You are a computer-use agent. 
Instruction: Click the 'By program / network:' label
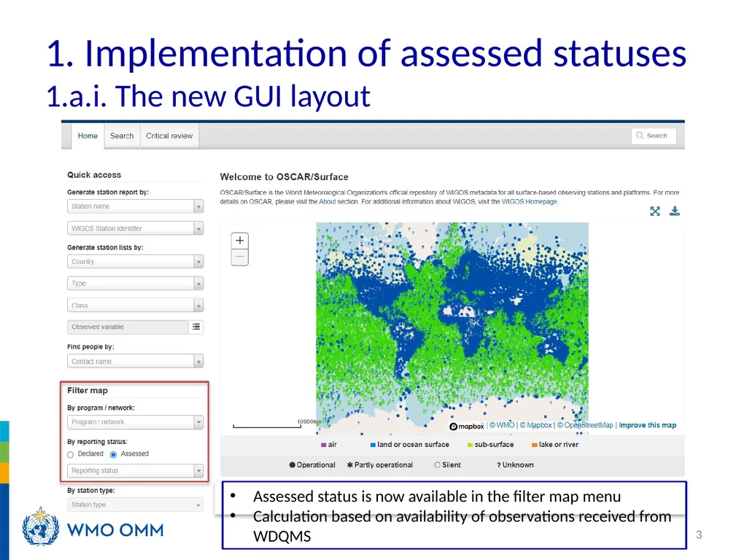click(101, 408)
